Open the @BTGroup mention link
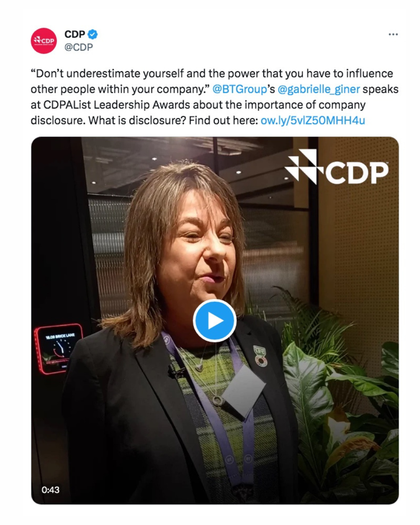 (240, 89)
